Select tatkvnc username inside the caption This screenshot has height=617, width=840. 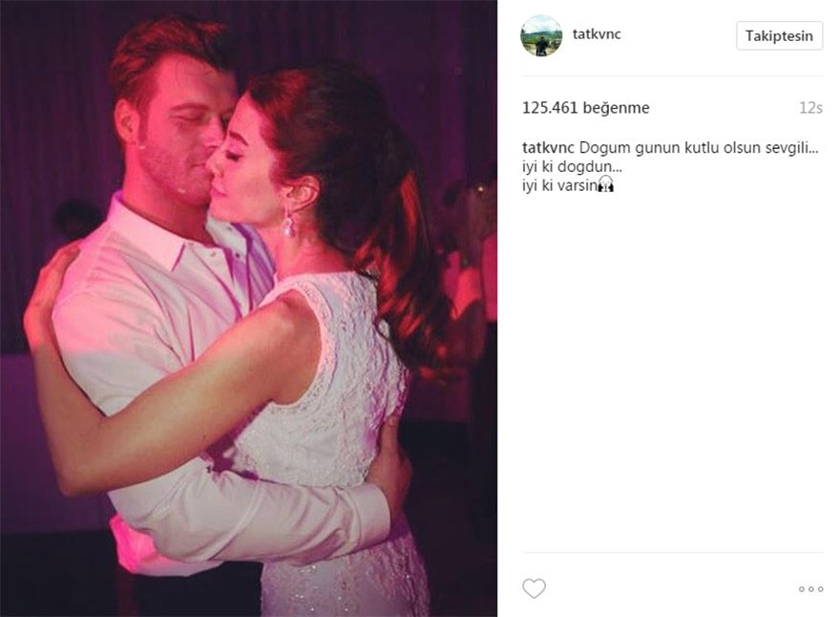[x=548, y=147]
